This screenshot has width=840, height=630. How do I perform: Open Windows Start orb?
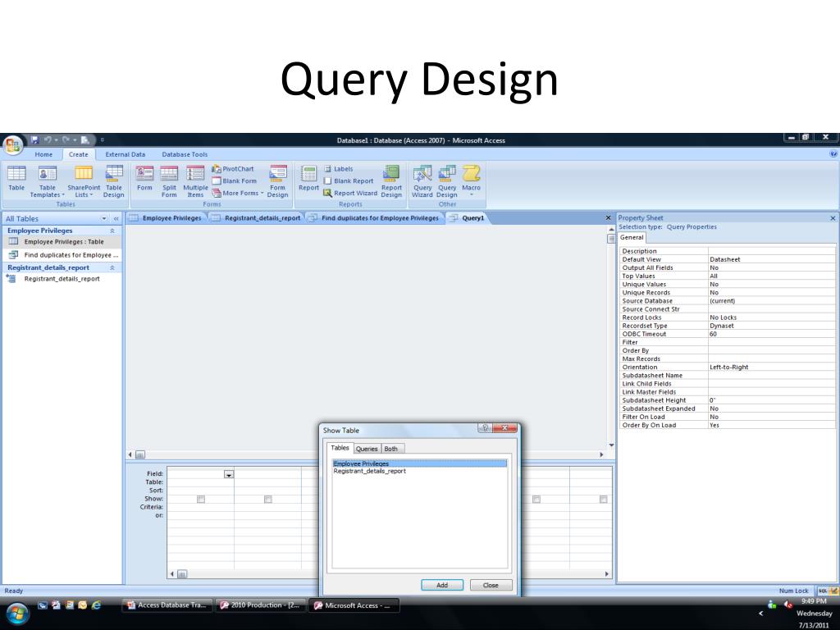coord(16,613)
